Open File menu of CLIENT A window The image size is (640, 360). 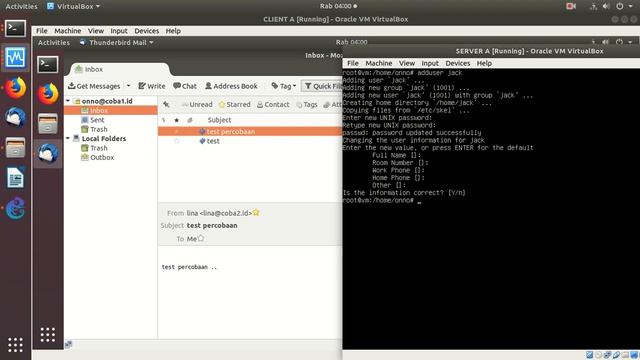41,31
